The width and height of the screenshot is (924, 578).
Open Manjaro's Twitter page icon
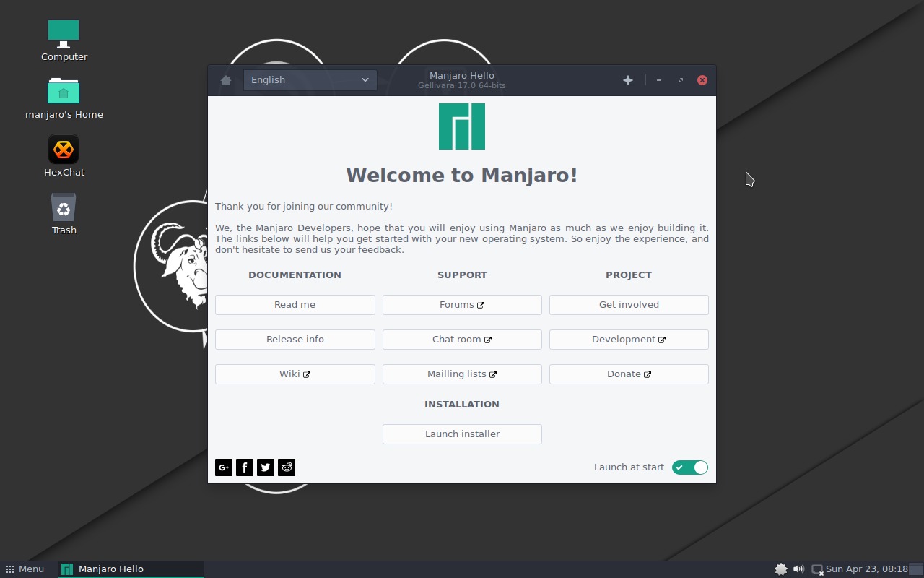[266, 467]
